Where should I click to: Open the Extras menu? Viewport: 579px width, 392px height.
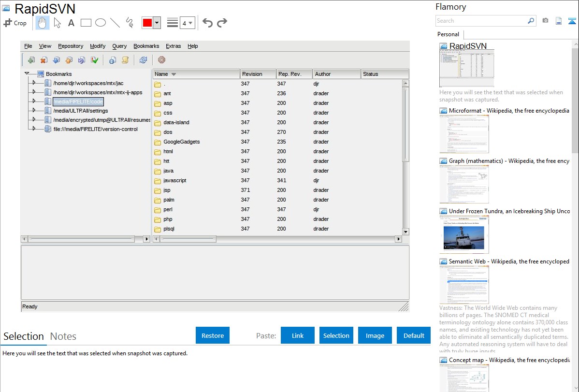(173, 46)
